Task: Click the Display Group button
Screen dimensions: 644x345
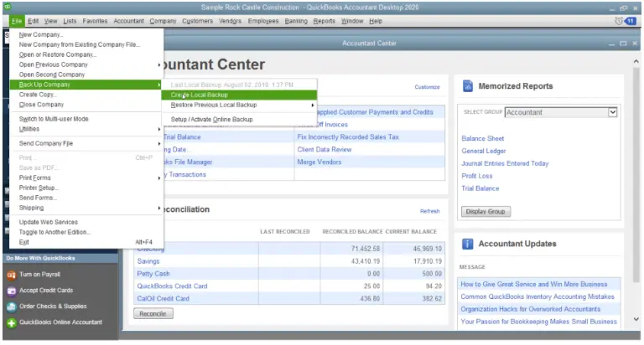Action: (x=486, y=212)
